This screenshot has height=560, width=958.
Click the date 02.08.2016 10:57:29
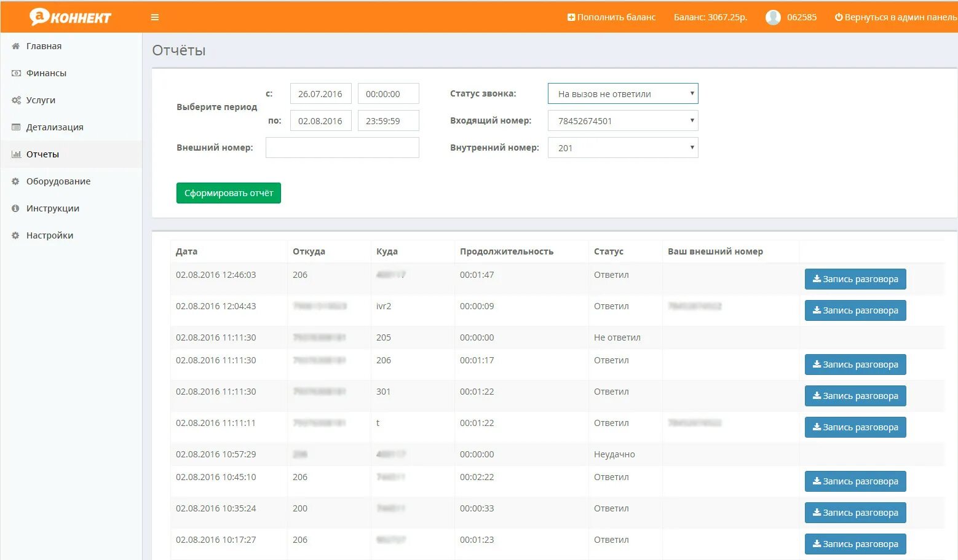pyautogui.click(x=216, y=454)
